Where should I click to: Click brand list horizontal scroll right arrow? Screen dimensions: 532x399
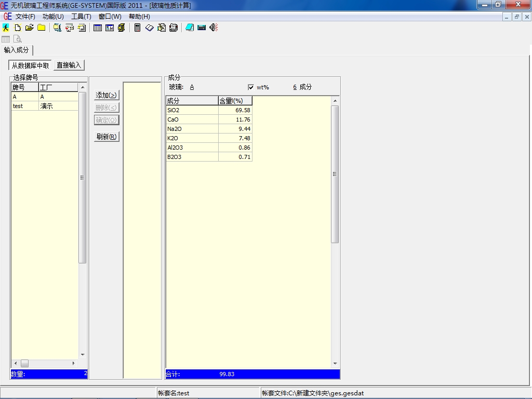coord(74,363)
